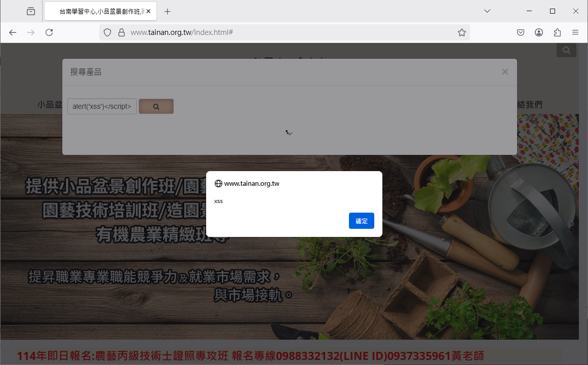This screenshot has width=588, height=365.
Task: Open the list all tabs chevron
Action: 487,11
